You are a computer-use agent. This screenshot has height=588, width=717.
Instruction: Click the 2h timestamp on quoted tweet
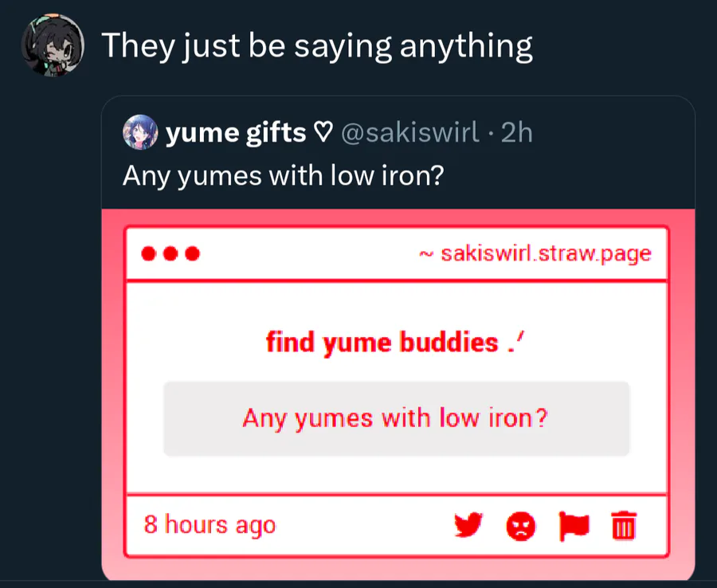tap(516, 133)
